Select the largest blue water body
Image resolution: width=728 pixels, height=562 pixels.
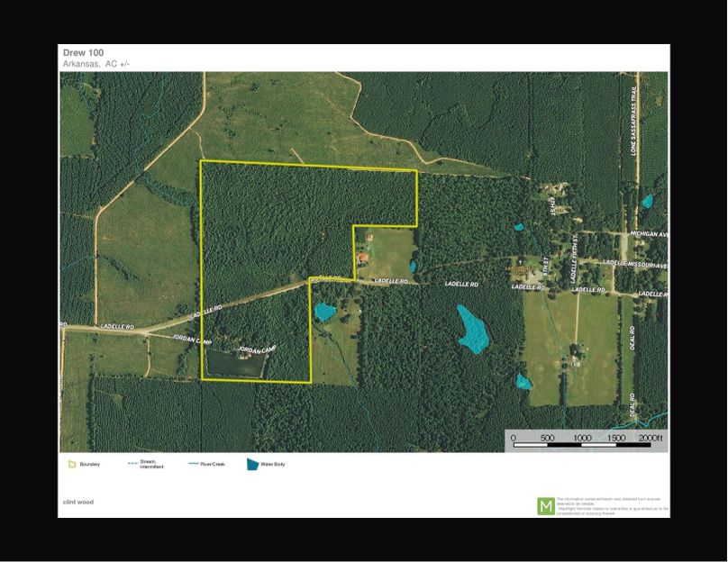471,328
